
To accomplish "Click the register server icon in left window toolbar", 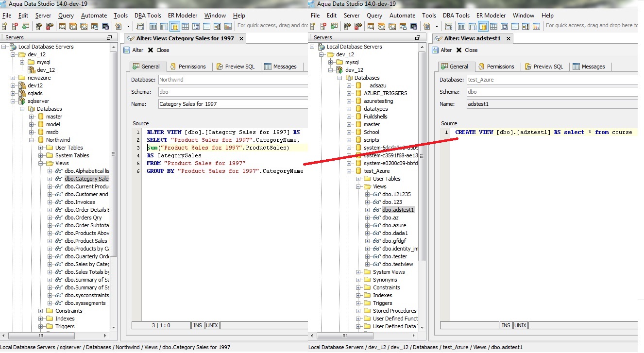I will [4, 26].
